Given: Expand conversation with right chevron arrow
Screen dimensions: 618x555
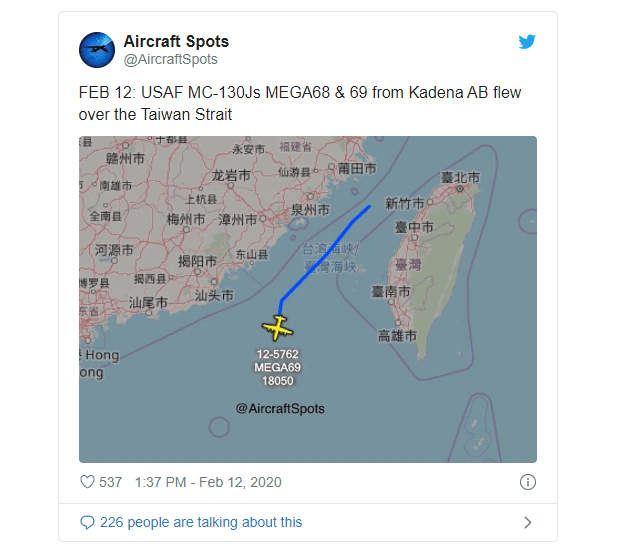Looking at the screenshot, I should (528, 522).
